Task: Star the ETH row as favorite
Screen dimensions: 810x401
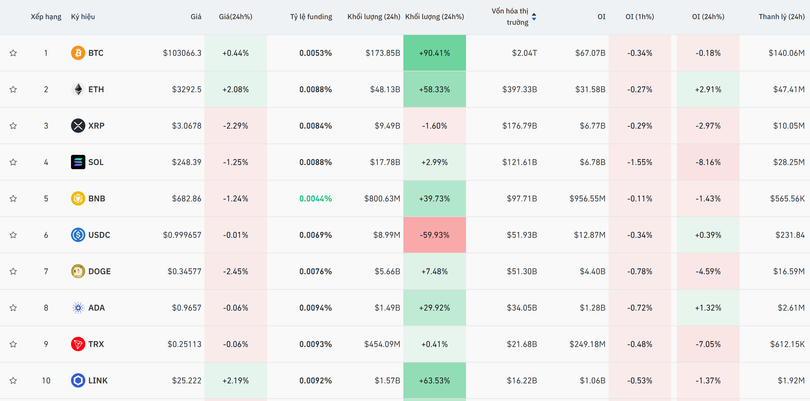Action: (x=13, y=89)
